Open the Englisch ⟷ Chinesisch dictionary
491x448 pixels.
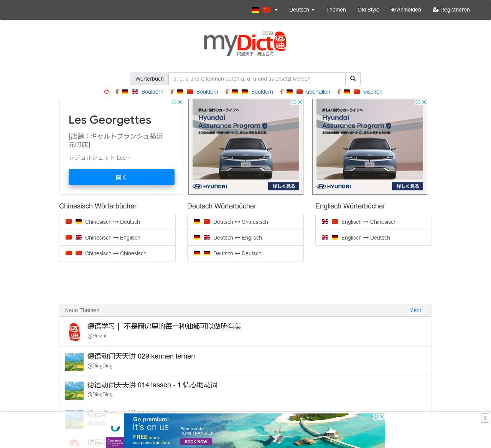[x=369, y=222]
